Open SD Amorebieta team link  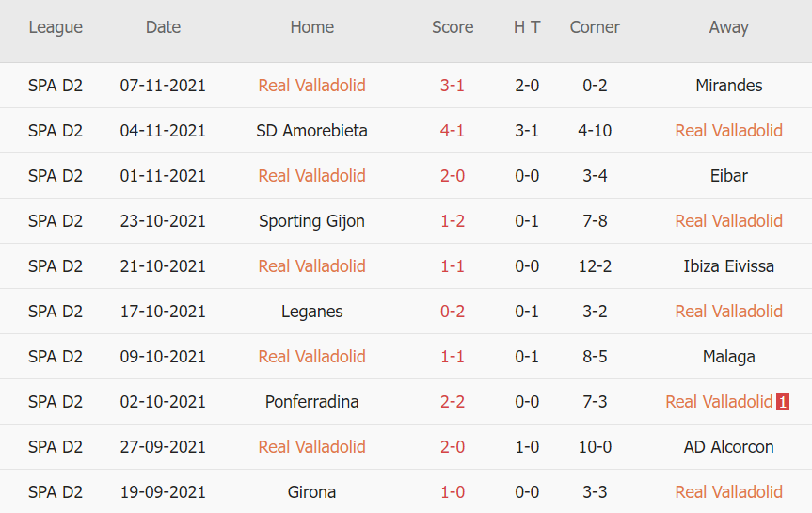pyautogui.click(x=311, y=131)
